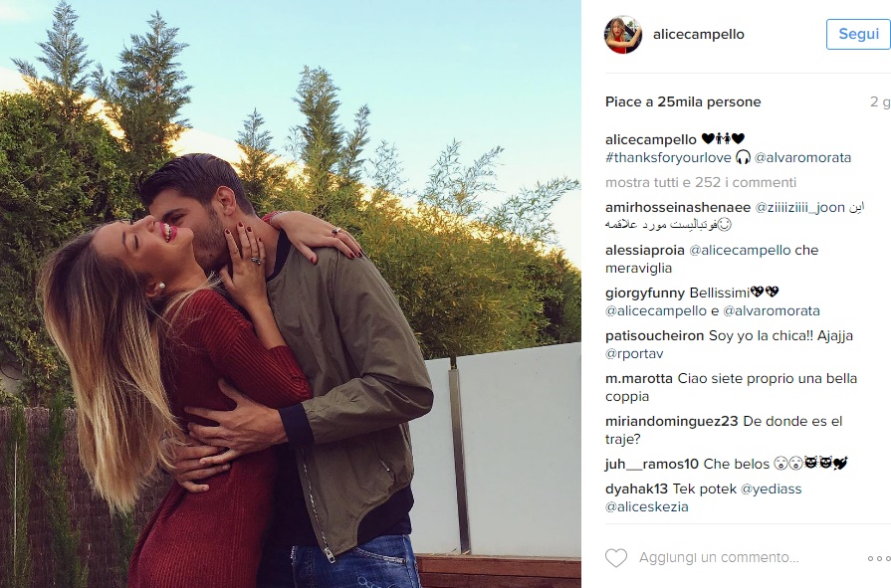View the Piace a 25mila persone likes list

[683, 101]
